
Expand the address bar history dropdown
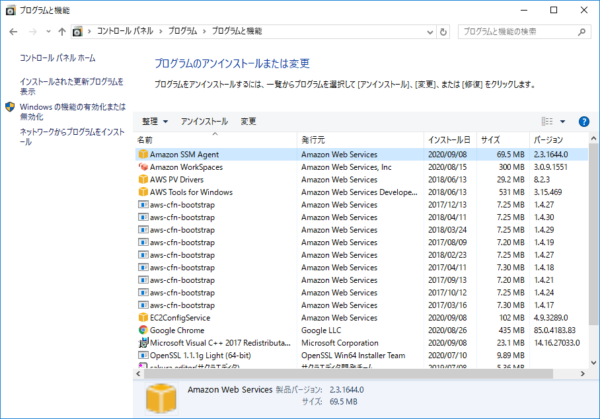pos(430,32)
